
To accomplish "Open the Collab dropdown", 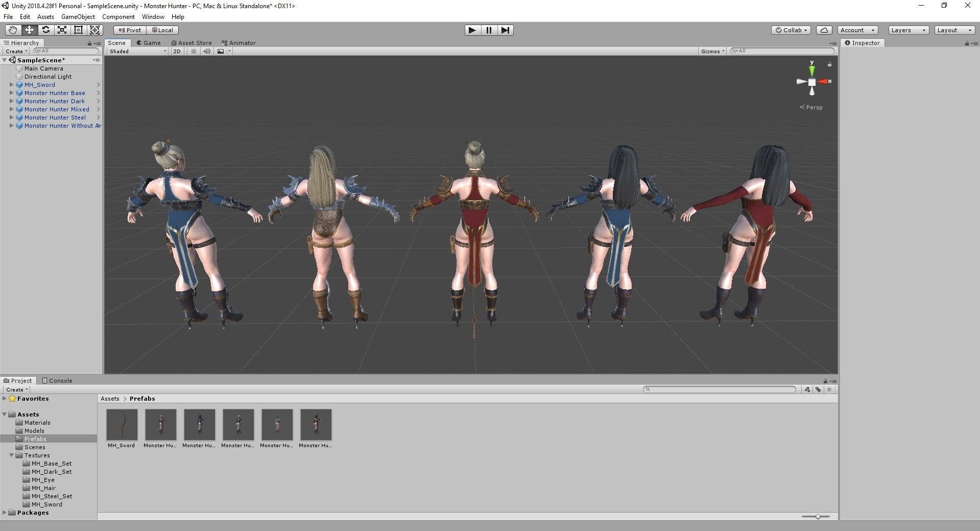I will coord(792,30).
